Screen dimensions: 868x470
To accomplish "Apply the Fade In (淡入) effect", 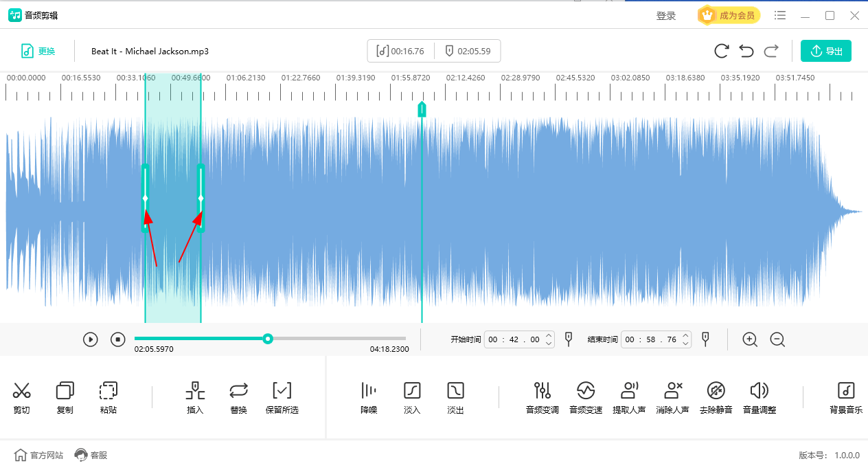I will (x=412, y=391).
